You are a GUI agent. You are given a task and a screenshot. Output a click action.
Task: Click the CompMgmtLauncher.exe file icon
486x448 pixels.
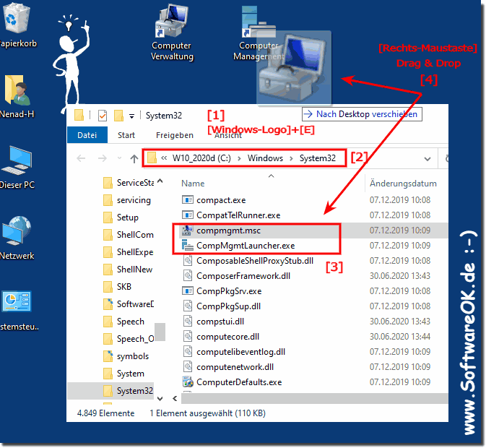pos(188,246)
